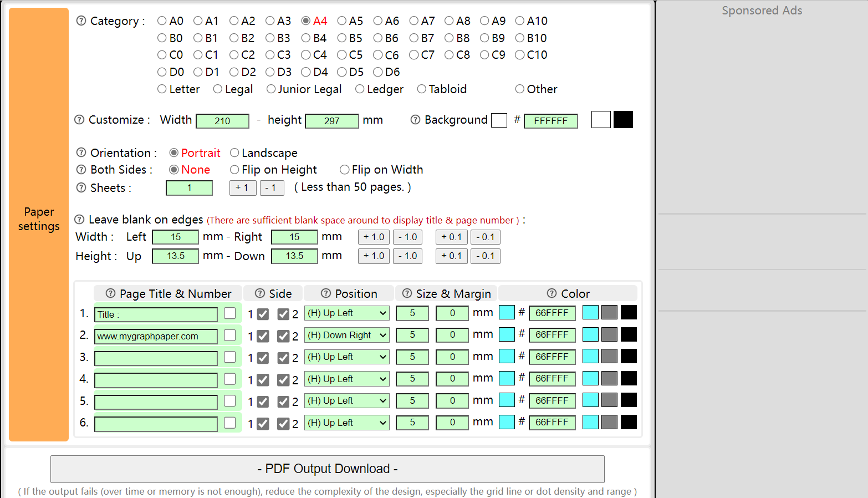Click the help icon next to Orientation
This screenshot has height=498, width=868.
click(81, 153)
